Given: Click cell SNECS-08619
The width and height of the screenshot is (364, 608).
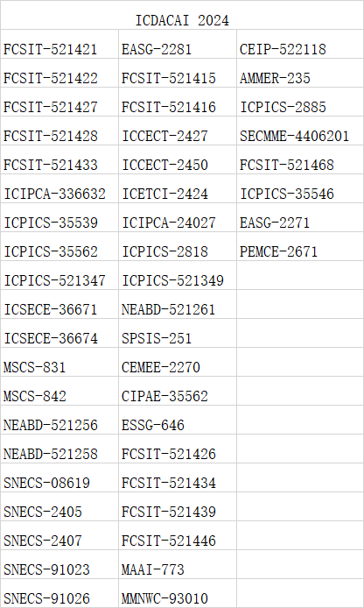Looking at the screenshot, I should point(59,477).
